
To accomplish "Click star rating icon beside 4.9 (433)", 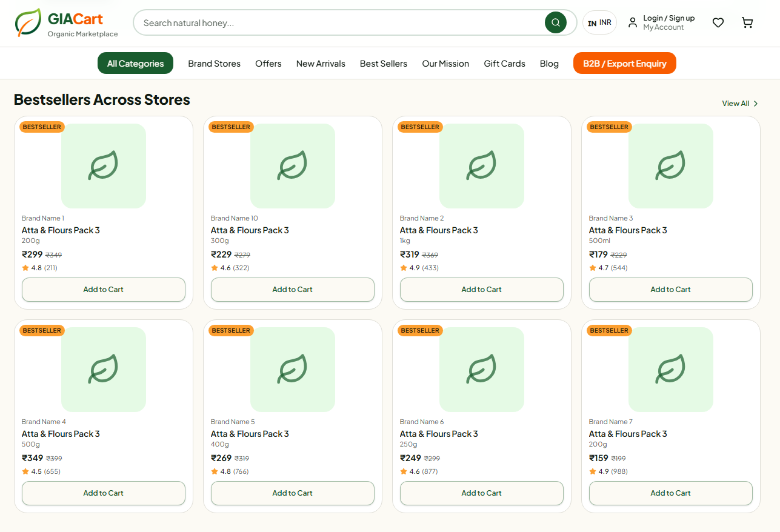I will tap(404, 268).
